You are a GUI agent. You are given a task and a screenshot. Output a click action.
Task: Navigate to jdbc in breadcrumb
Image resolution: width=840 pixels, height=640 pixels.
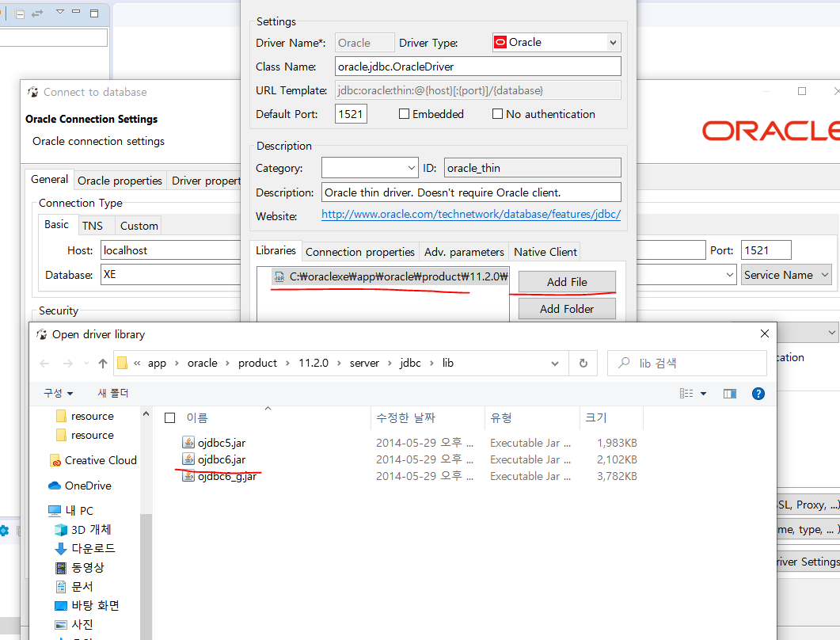410,363
